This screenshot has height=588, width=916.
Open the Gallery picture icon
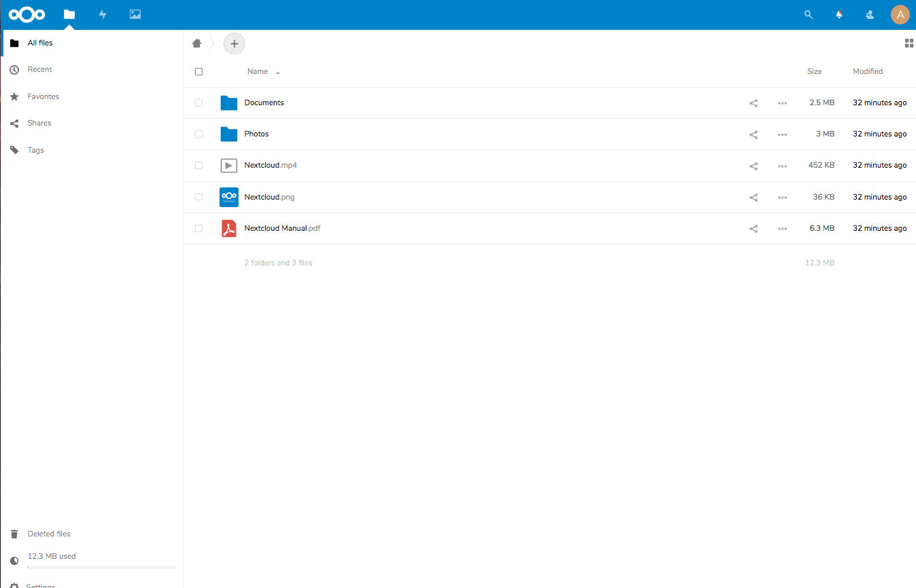pyautogui.click(x=135, y=14)
